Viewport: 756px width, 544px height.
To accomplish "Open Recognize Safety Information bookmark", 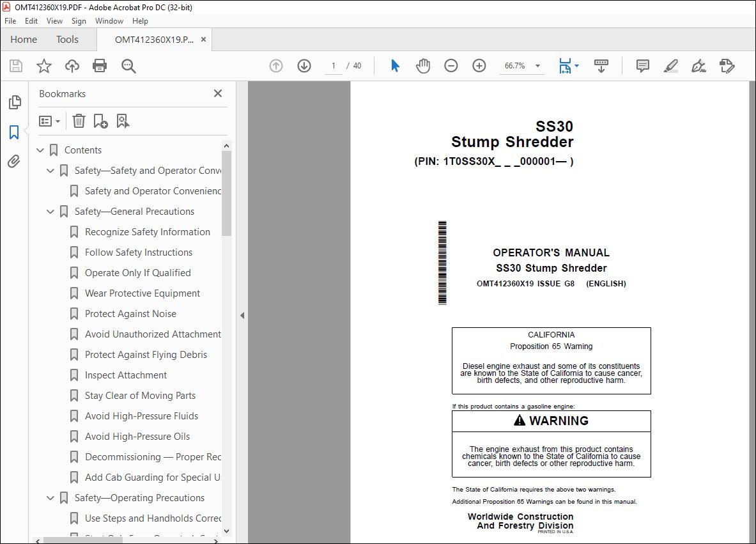I will coord(148,232).
